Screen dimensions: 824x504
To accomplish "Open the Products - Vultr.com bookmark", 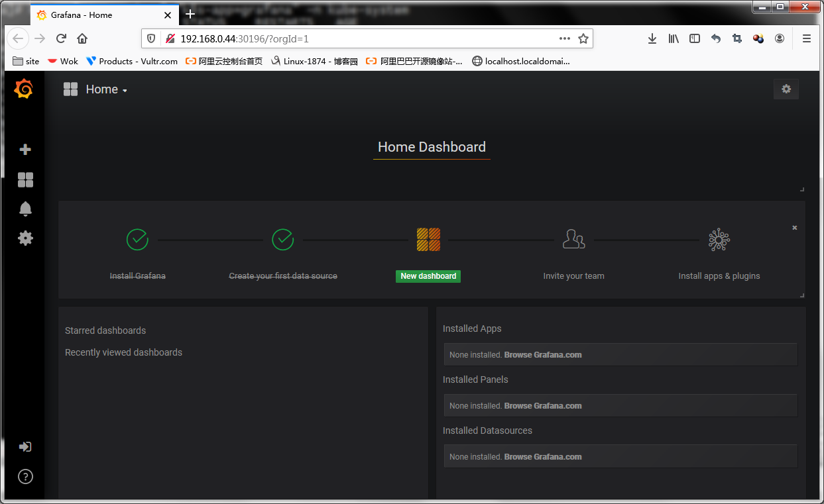I will click(x=132, y=61).
